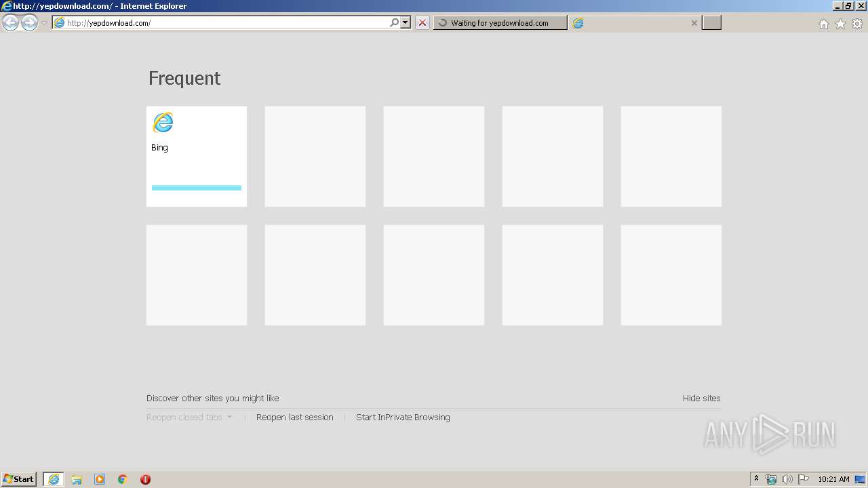Open Action Center flag tray icon
The width and height of the screenshot is (868, 488).
click(x=803, y=479)
